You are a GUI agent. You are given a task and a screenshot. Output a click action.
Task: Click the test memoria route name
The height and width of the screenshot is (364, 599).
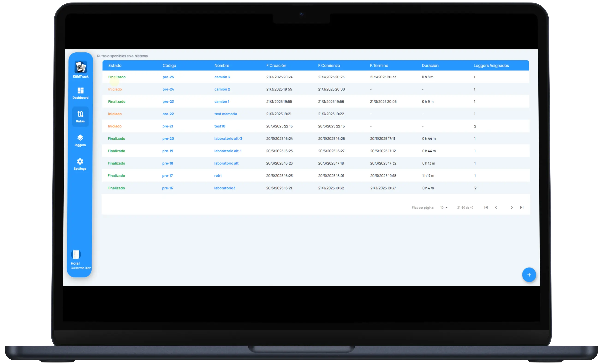[x=225, y=114]
